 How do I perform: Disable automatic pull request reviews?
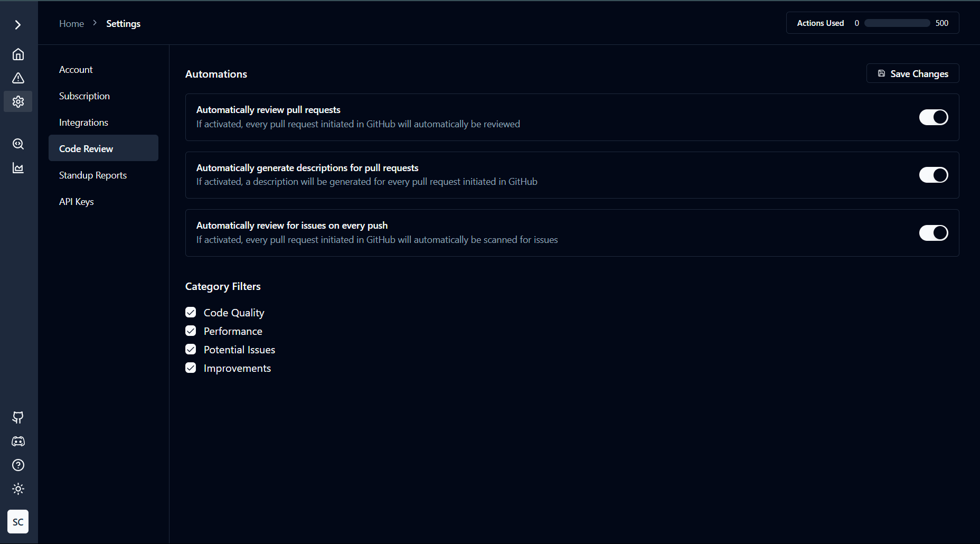tap(933, 117)
